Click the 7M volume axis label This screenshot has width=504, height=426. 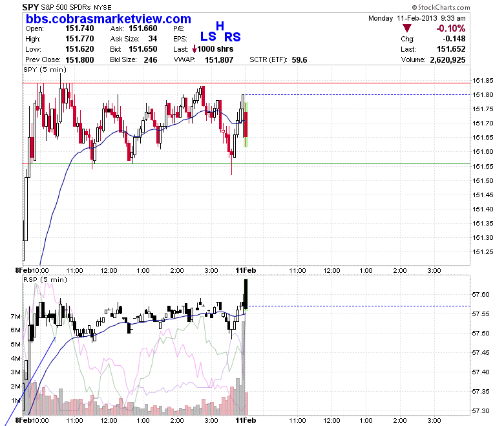point(16,316)
